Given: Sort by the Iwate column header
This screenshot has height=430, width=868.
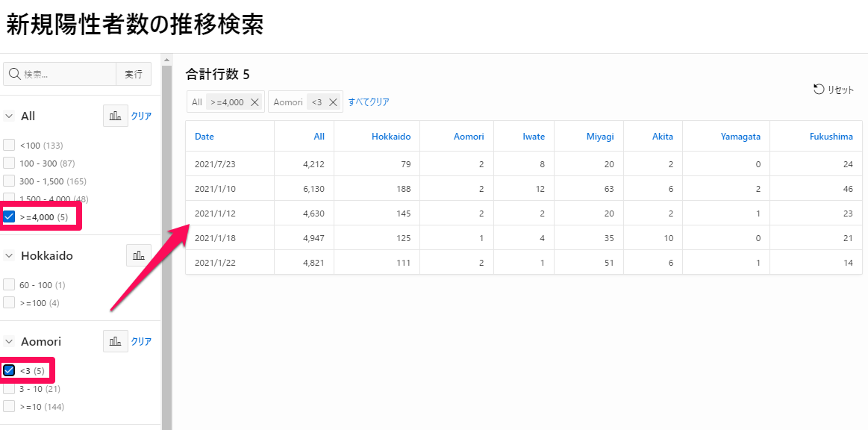Looking at the screenshot, I should [534, 136].
